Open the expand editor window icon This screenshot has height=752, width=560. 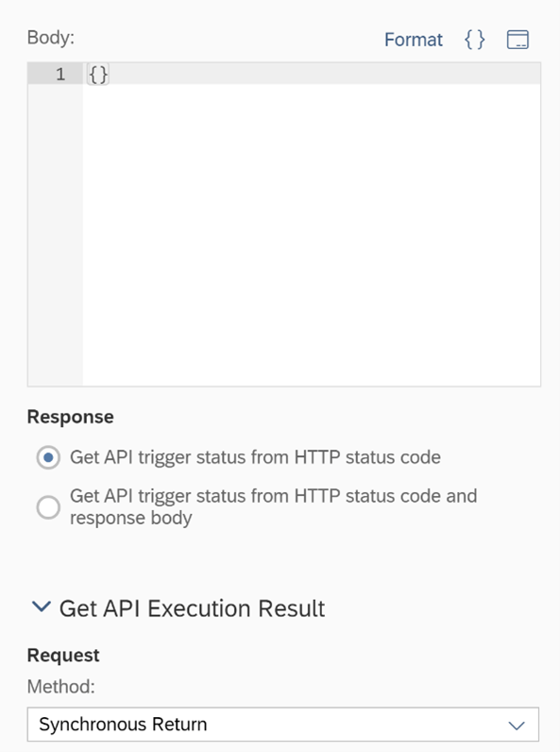[x=518, y=40]
